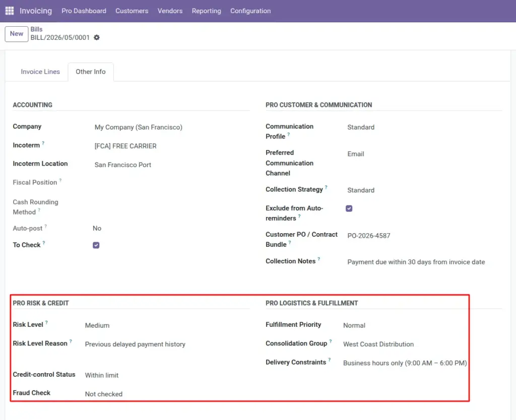Screen dimensions: 516x420
Task: Click the New button
Action: point(17,34)
